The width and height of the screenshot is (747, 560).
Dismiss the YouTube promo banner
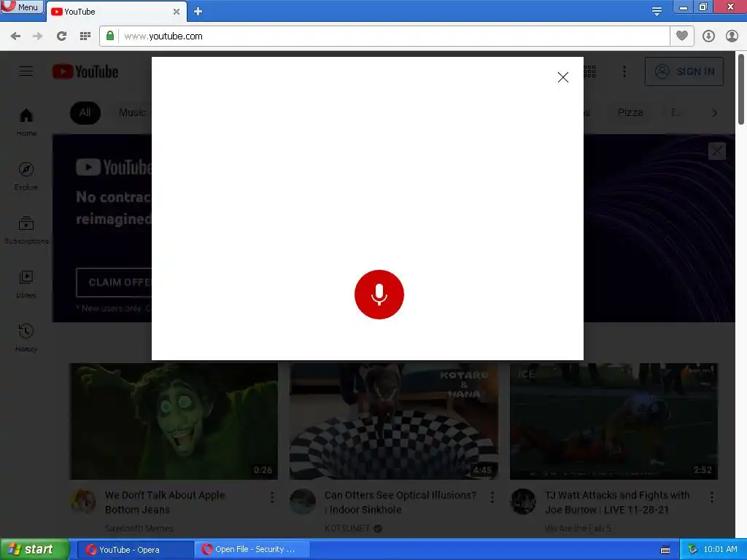point(716,152)
